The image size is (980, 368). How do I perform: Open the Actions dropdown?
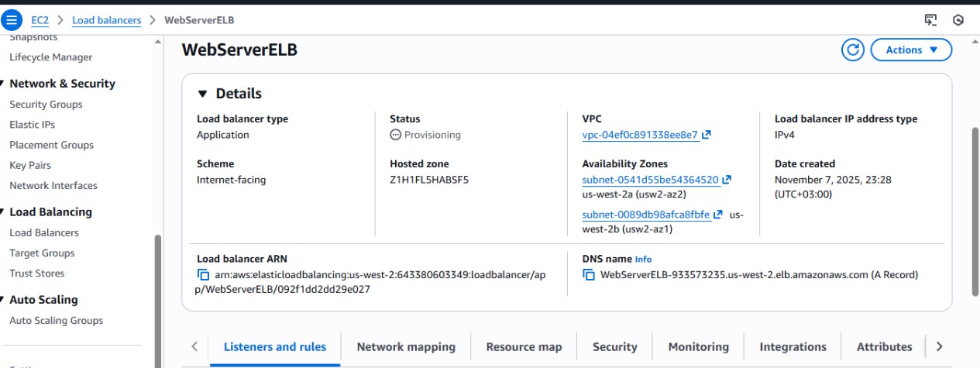911,50
